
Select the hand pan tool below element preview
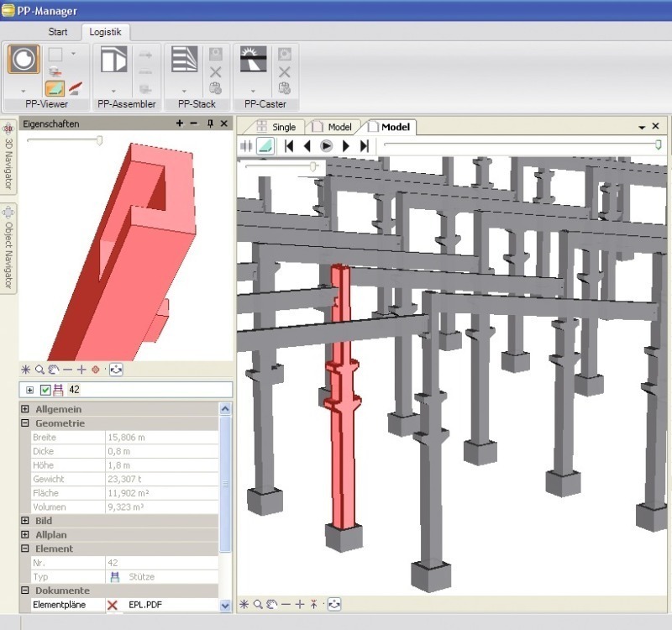pos(54,370)
